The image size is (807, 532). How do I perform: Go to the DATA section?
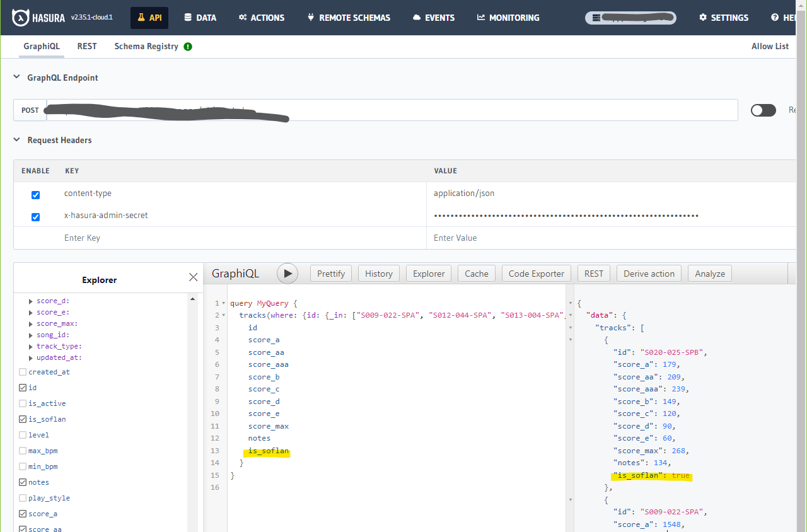coord(200,18)
